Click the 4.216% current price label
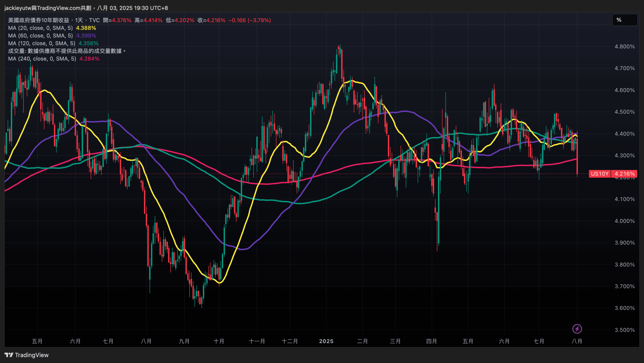This screenshot has height=363, width=644. tap(624, 174)
